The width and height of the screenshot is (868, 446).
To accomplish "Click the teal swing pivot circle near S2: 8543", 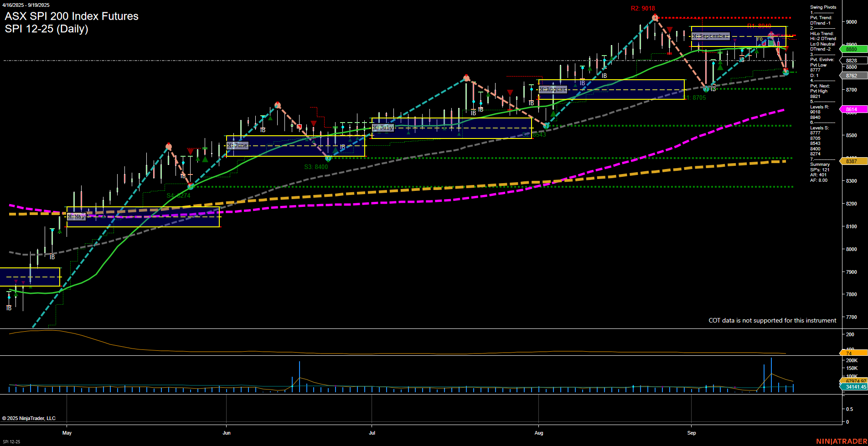I will tap(546, 125).
